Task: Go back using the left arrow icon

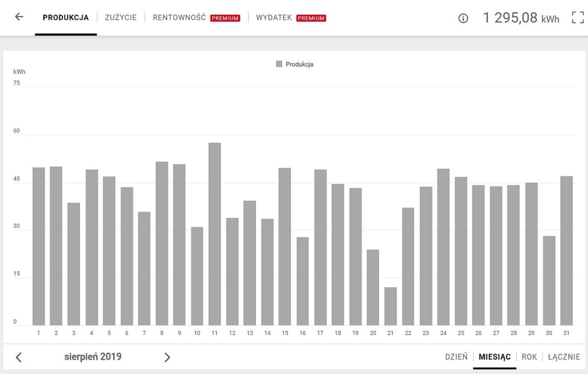Action: coord(19,17)
